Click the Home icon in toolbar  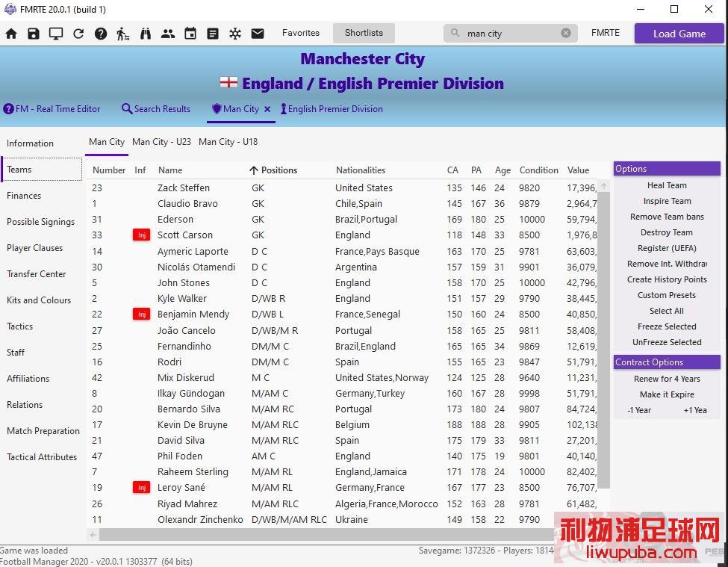[11, 34]
